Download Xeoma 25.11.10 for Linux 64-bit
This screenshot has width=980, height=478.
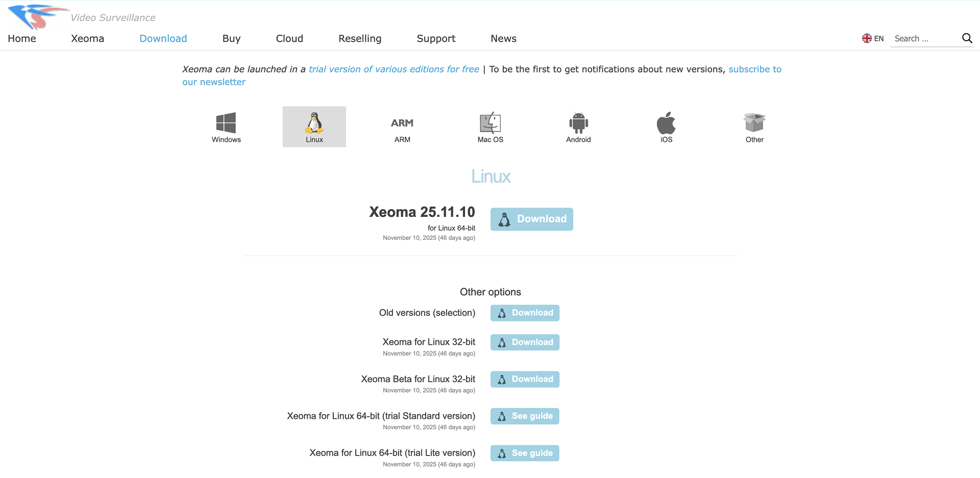[x=531, y=219]
